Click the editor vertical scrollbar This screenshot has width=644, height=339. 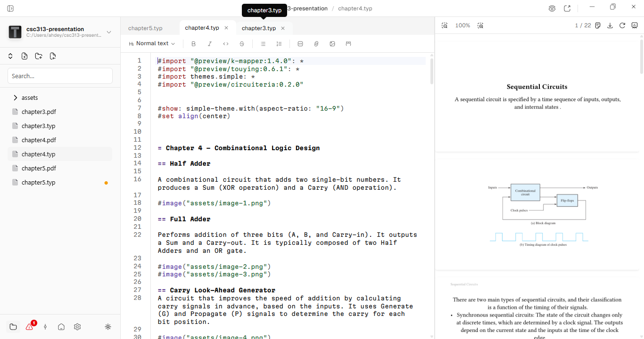point(432,71)
